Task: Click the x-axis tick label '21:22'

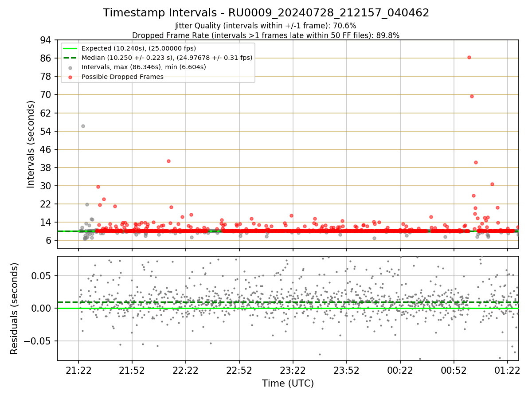Action: (78, 370)
